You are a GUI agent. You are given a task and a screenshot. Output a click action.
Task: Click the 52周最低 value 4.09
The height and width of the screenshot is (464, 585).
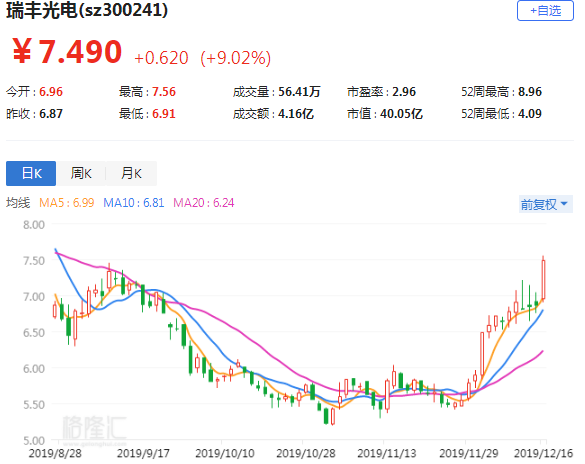point(530,114)
